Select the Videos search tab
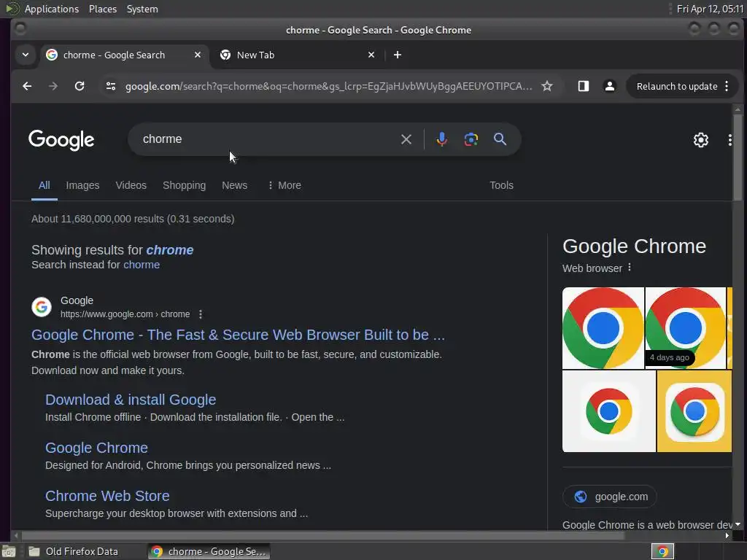 [131, 185]
